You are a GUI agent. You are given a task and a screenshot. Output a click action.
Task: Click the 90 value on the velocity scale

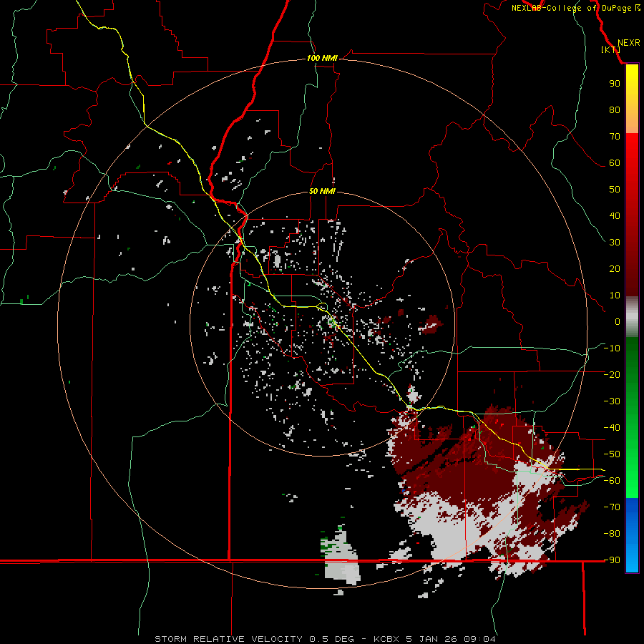tap(615, 84)
